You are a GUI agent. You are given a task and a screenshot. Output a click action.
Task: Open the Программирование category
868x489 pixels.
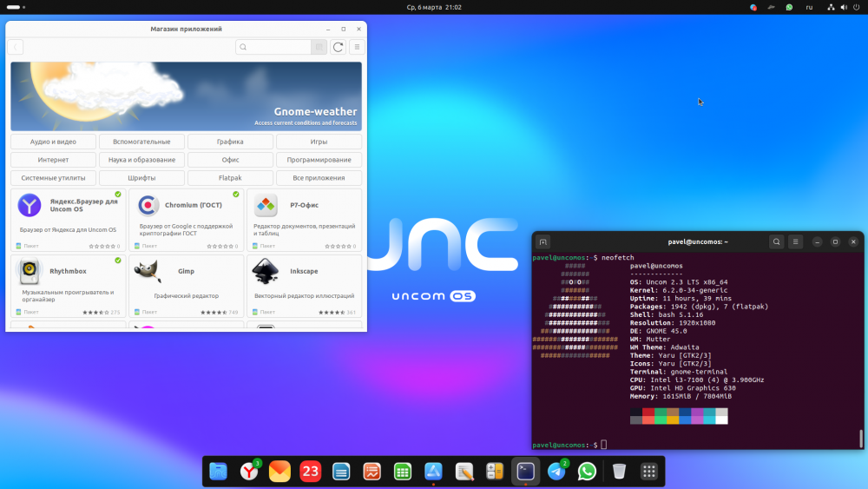point(319,160)
